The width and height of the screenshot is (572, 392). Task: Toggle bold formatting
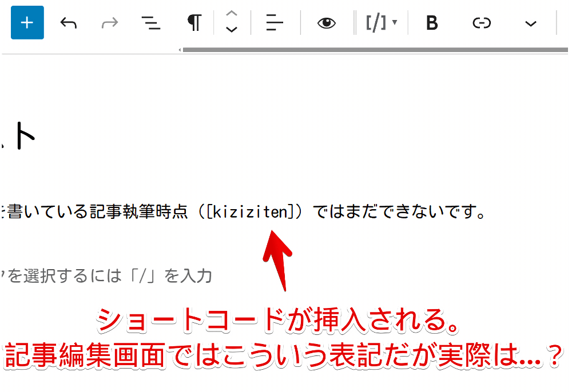tap(432, 23)
